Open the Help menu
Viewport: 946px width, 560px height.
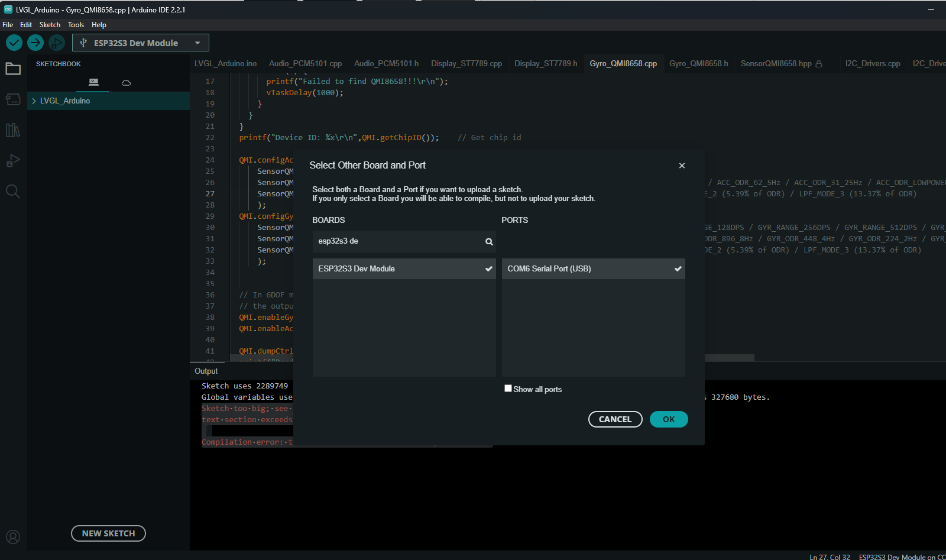coord(99,25)
